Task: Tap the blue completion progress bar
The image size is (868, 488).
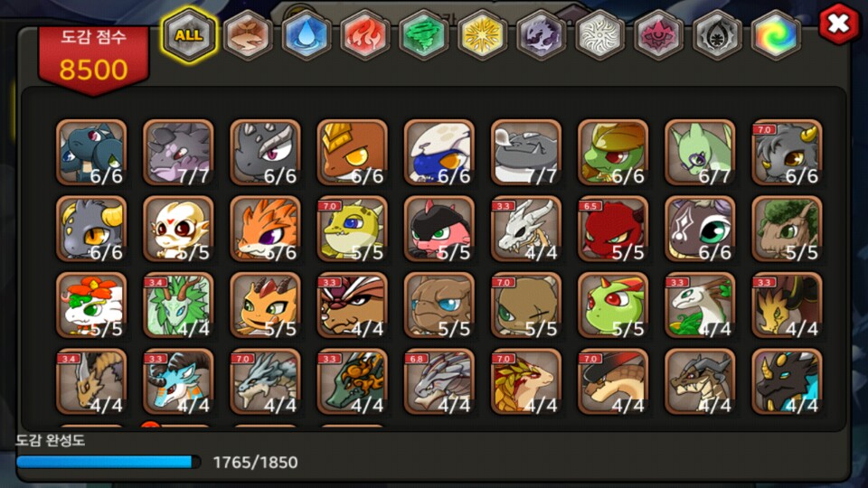Action: click(108, 462)
